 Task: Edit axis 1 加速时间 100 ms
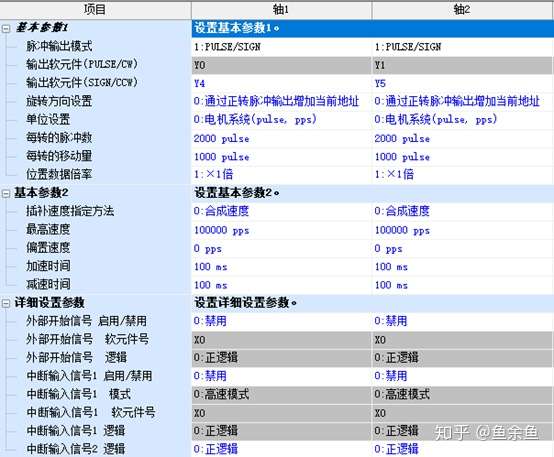281,267
